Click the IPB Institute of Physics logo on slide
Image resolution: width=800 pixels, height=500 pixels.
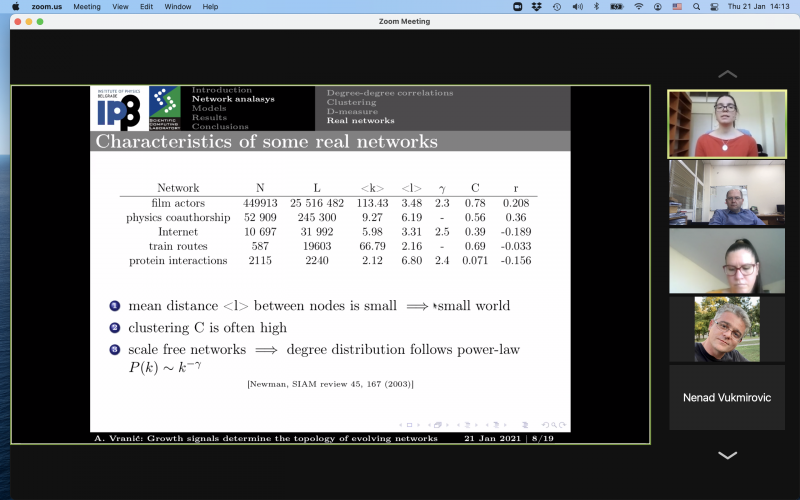119,108
